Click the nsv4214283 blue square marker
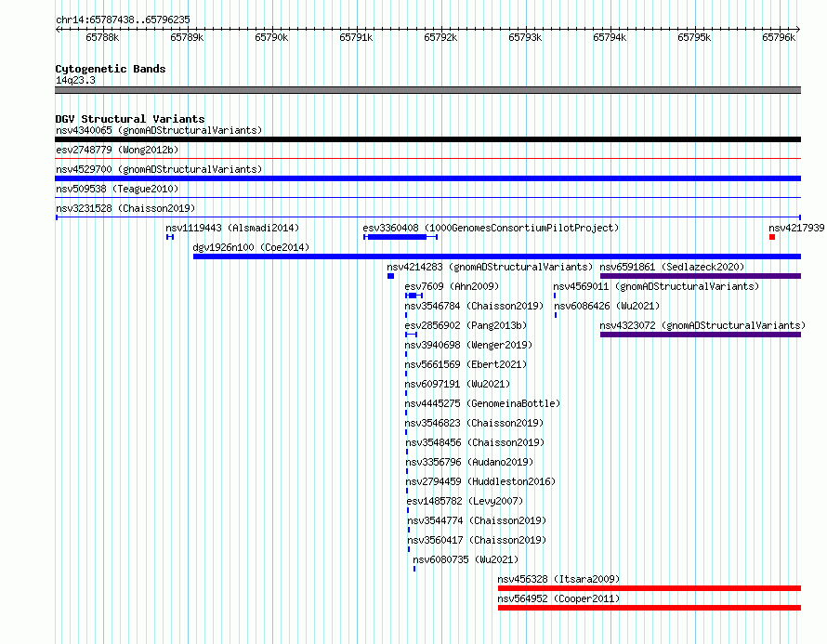The height and width of the screenshot is (644, 827). tap(391, 276)
